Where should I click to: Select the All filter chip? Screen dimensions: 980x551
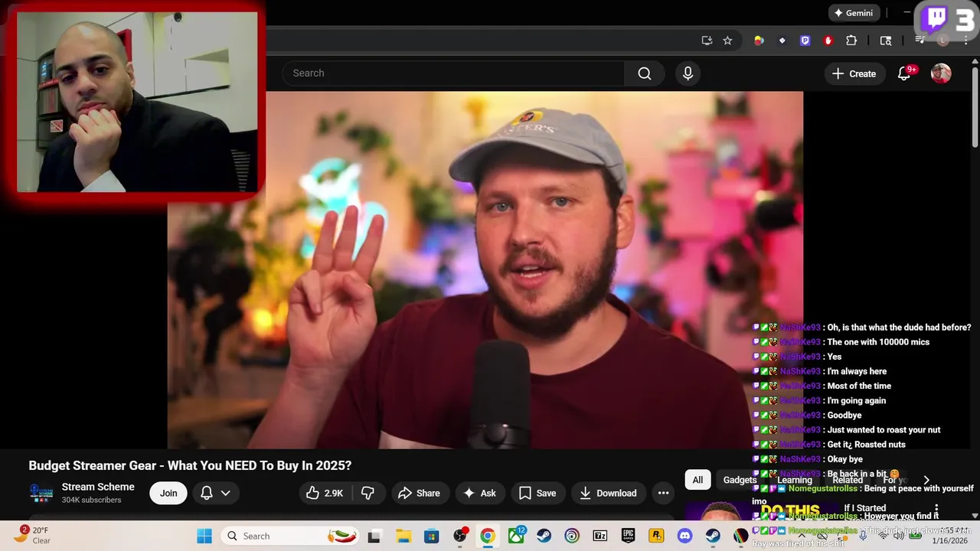[x=697, y=480]
